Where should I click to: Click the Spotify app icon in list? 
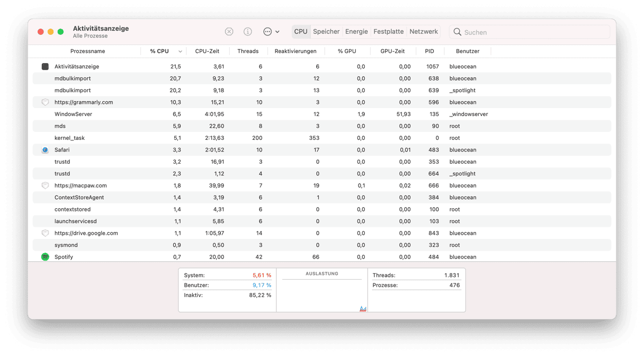[x=45, y=257]
